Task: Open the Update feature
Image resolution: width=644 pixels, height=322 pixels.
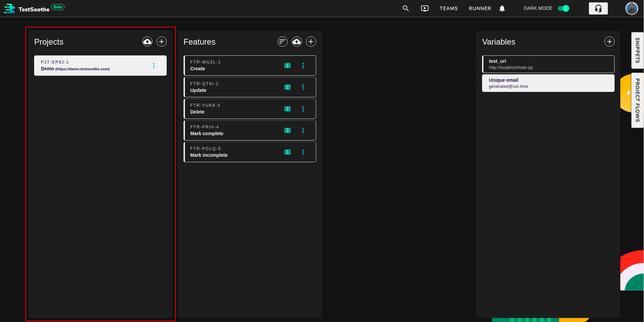Action: [250, 87]
